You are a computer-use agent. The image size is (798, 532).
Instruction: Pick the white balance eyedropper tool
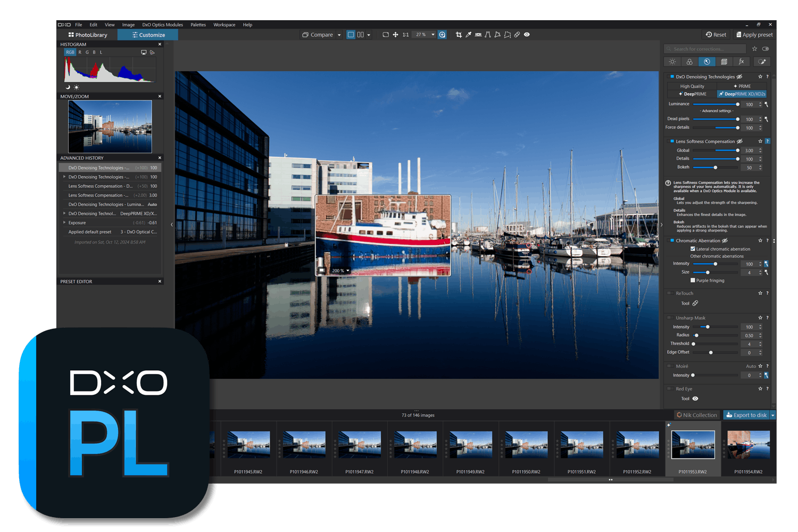tap(468, 35)
